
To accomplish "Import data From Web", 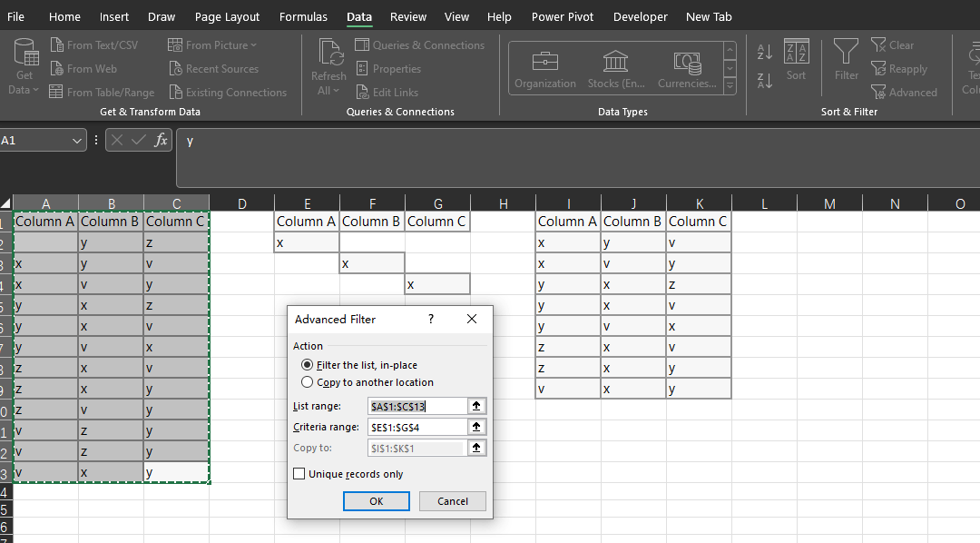I will [83, 69].
